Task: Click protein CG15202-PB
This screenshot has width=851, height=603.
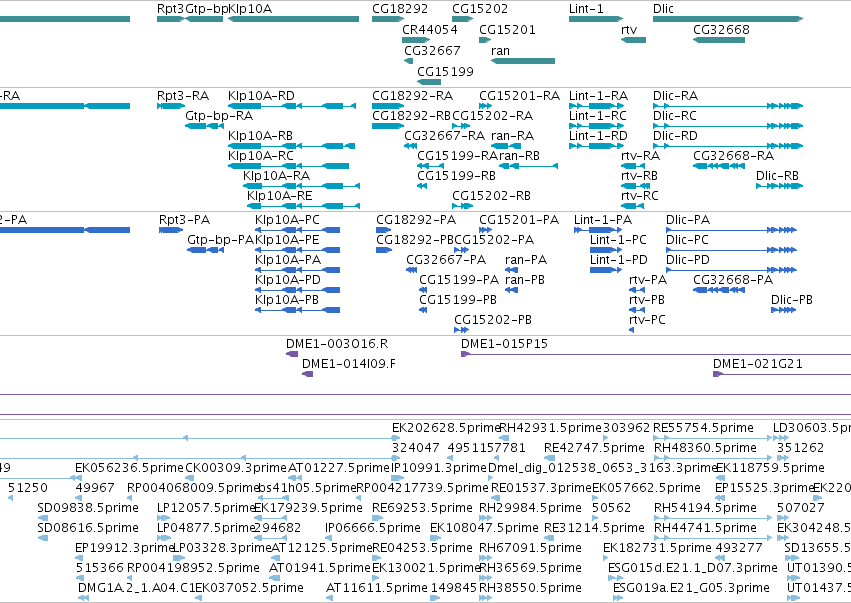Action: point(461,330)
